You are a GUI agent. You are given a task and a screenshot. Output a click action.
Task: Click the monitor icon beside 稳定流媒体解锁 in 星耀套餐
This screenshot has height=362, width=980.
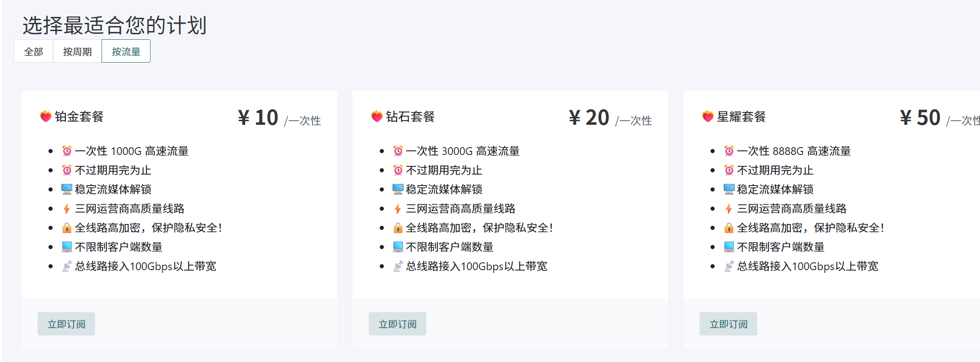tap(729, 189)
